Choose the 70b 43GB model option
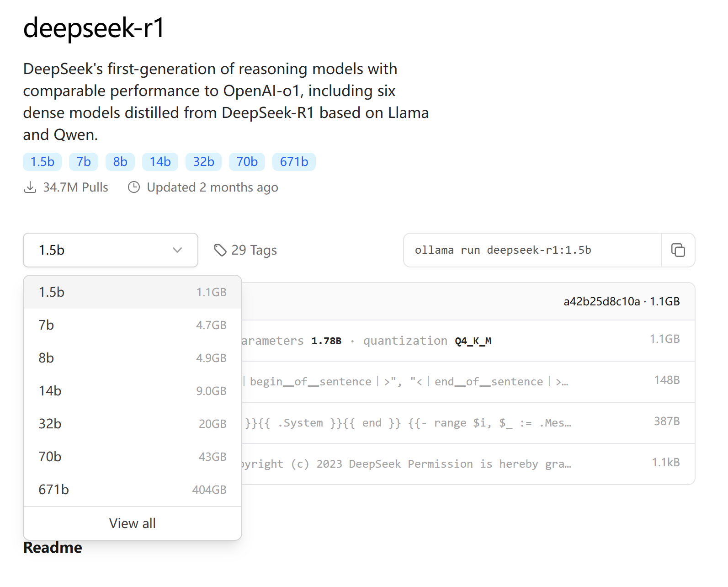The image size is (728, 587). [133, 457]
